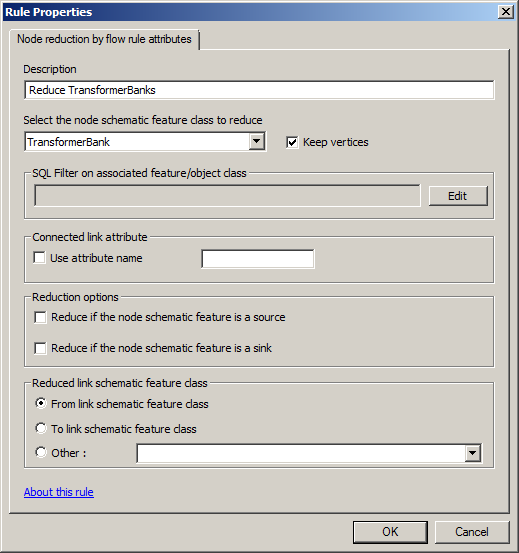Image resolution: width=519 pixels, height=553 pixels.
Task: Select From link schematic feature class option
Action: tap(41, 403)
